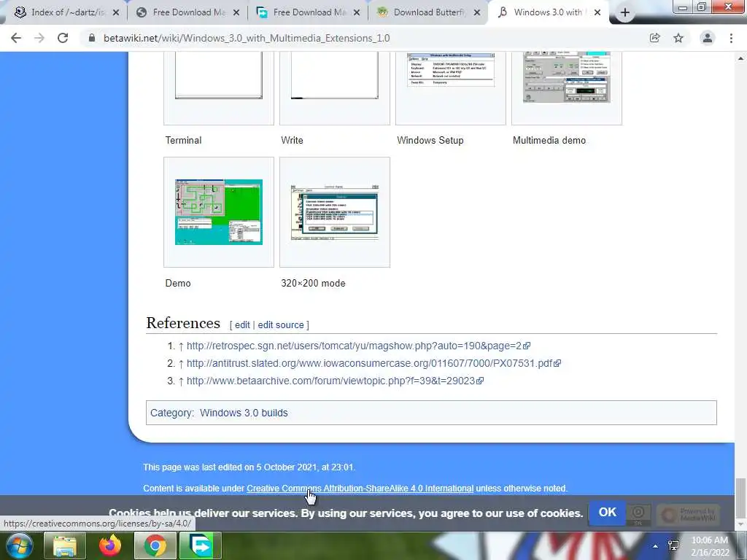Click the forward navigation arrow
The width and height of the screenshot is (747, 560).
pos(39,38)
